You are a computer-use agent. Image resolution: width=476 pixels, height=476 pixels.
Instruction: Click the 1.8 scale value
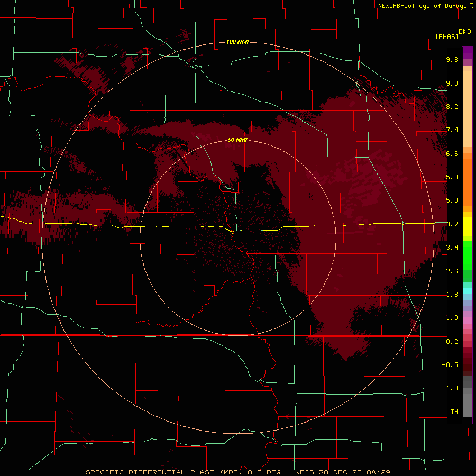point(452,295)
